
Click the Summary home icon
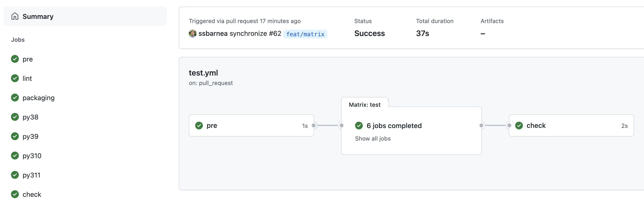click(x=15, y=16)
